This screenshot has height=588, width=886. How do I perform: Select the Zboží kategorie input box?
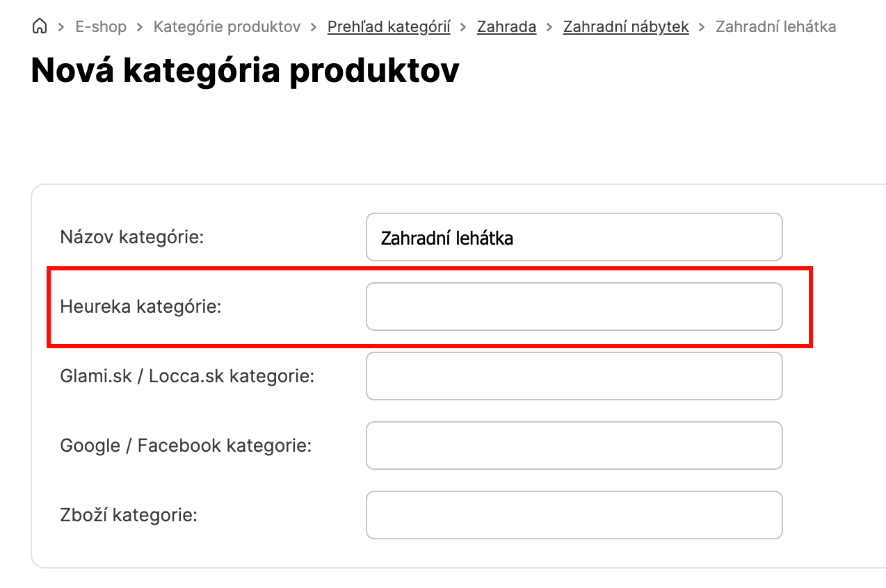coord(574,515)
